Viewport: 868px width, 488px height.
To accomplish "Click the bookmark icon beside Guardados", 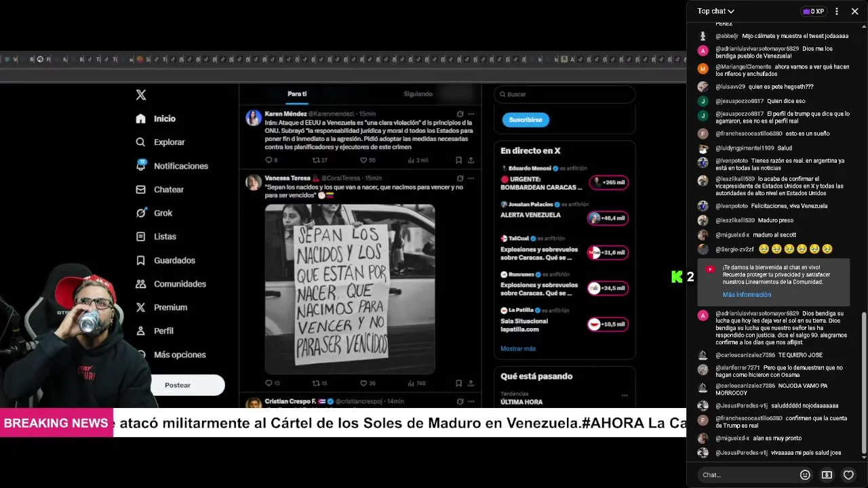I will [x=140, y=260].
